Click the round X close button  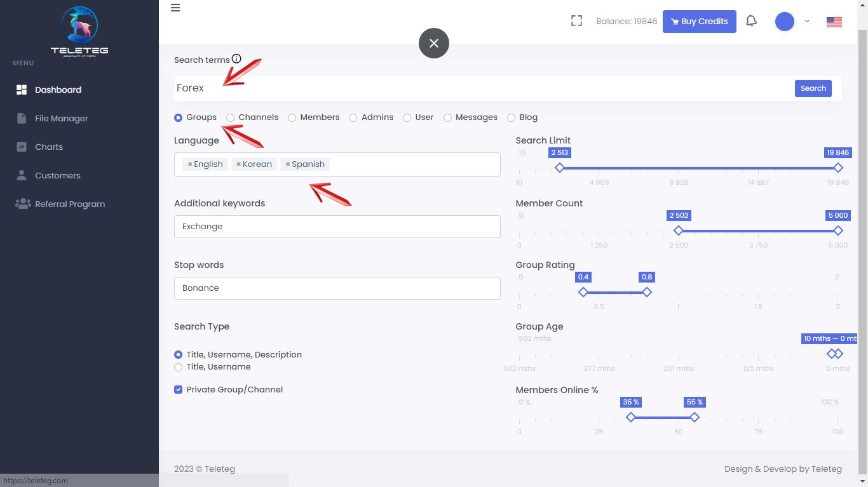click(x=434, y=43)
